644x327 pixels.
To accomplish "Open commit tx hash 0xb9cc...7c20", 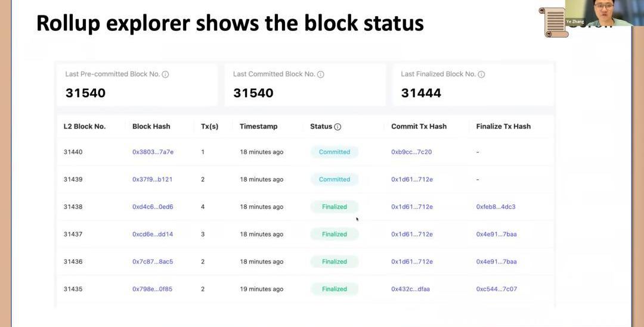I will [411, 152].
